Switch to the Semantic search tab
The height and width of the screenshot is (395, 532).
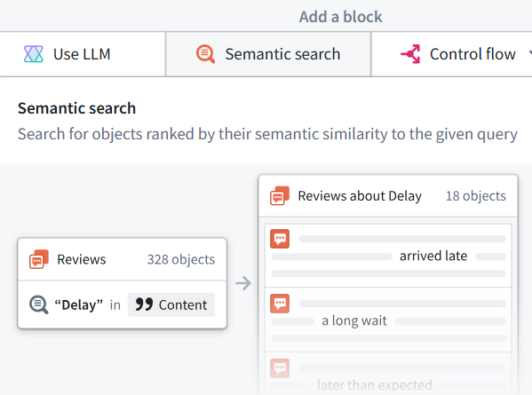(x=268, y=54)
